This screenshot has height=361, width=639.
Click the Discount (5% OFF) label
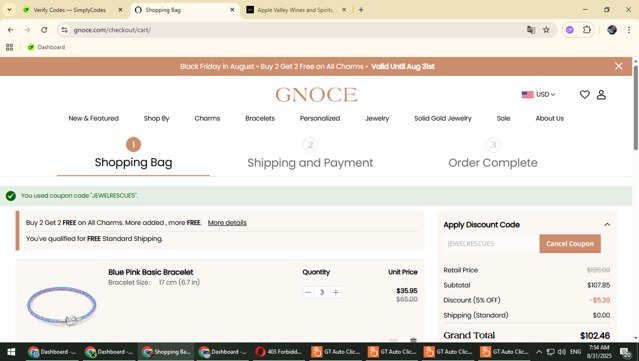[x=472, y=300]
